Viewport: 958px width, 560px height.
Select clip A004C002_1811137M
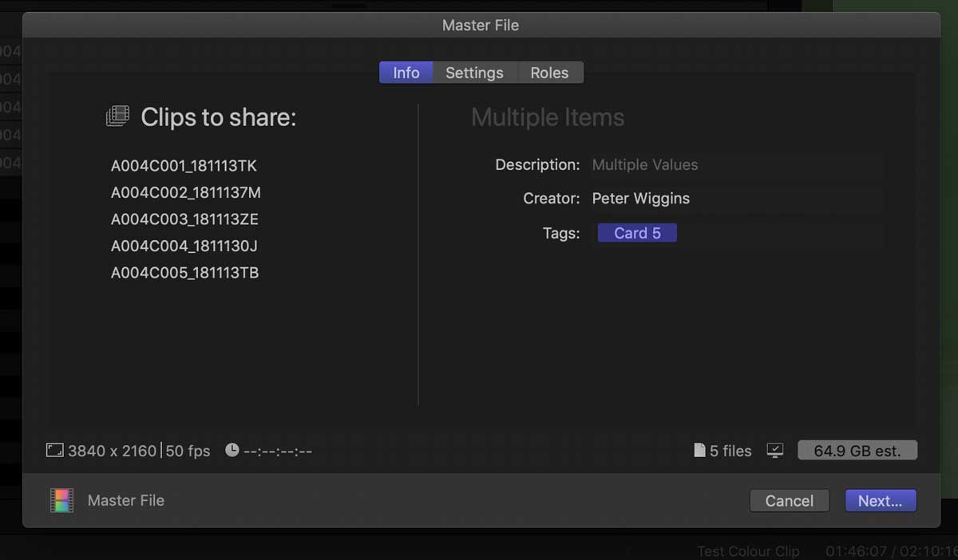tap(186, 192)
